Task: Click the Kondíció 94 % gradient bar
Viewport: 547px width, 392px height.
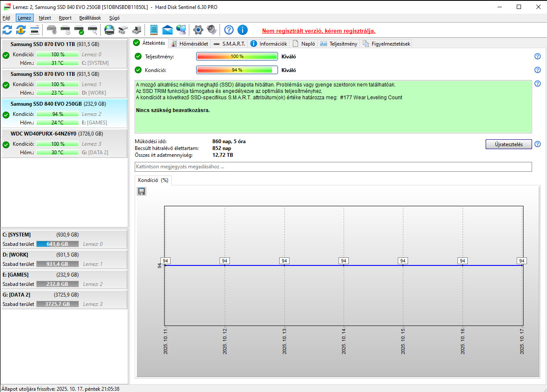Action: [237, 70]
